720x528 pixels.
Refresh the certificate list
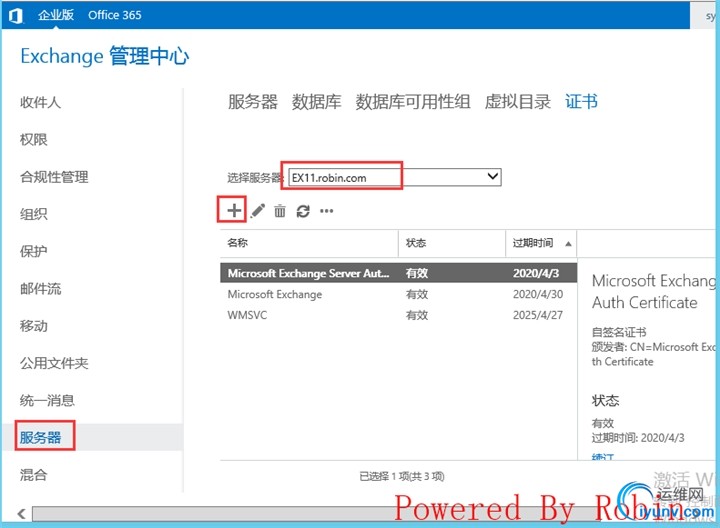coord(303,211)
